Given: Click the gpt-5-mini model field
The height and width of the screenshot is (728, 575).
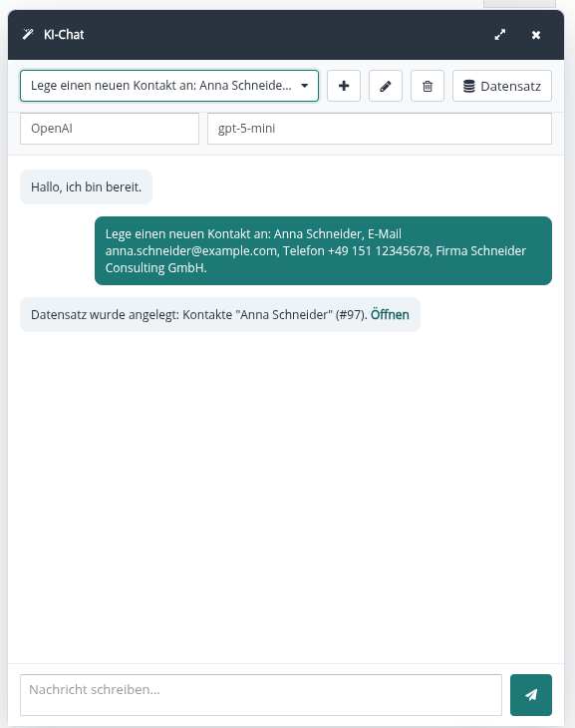Looking at the screenshot, I should [x=380, y=129].
